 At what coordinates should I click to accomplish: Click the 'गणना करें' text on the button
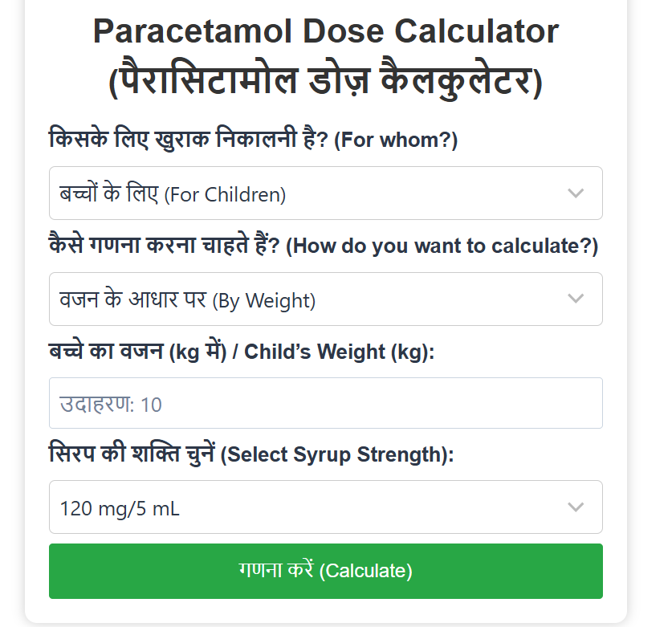(x=276, y=571)
